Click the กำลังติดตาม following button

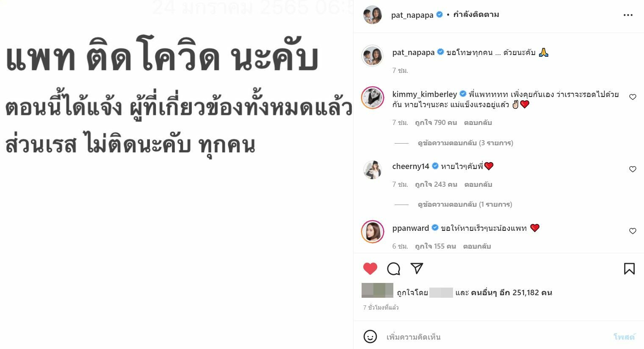(x=476, y=14)
